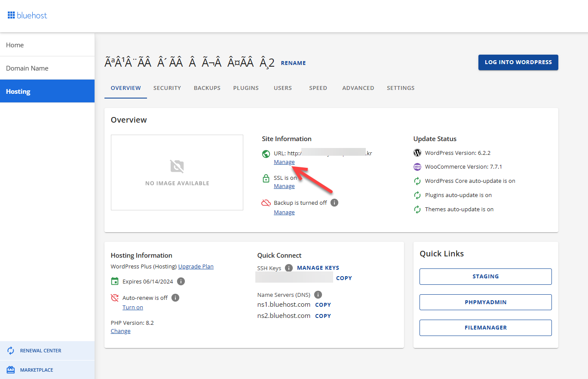This screenshot has width=588, height=379.
Task: Click the Plugins auto-update sync icon
Action: click(417, 195)
